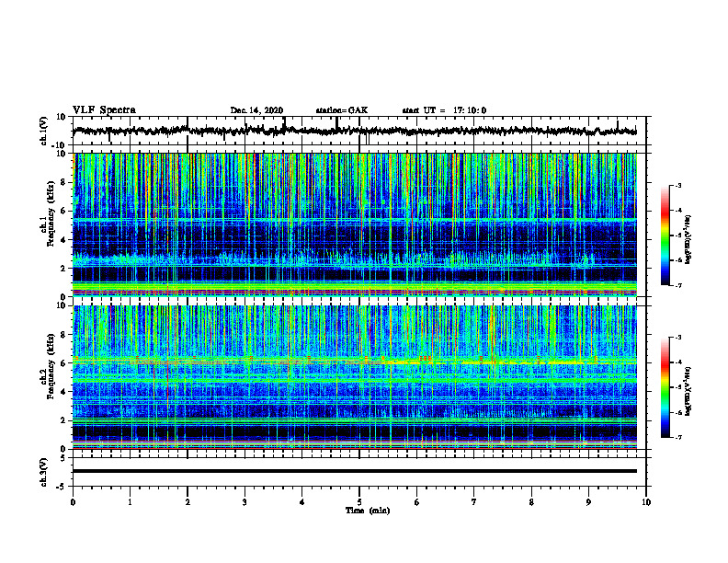
Task: Click the "7" minute tick label
Action: coord(474,502)
